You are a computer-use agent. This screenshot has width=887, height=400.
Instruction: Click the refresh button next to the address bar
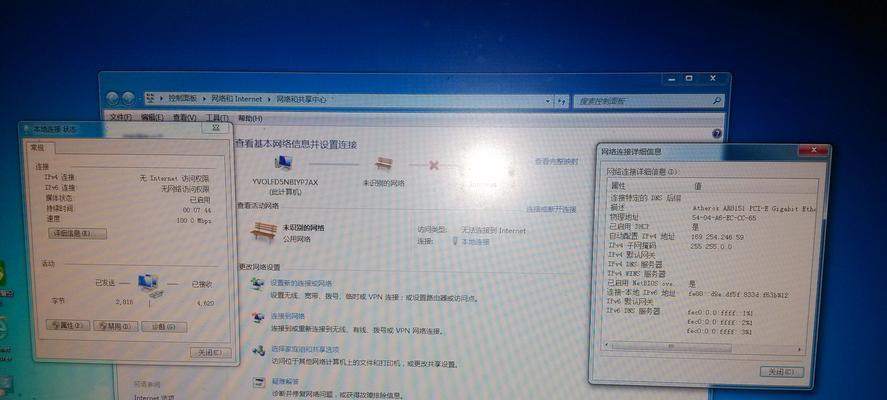(561, 101)
